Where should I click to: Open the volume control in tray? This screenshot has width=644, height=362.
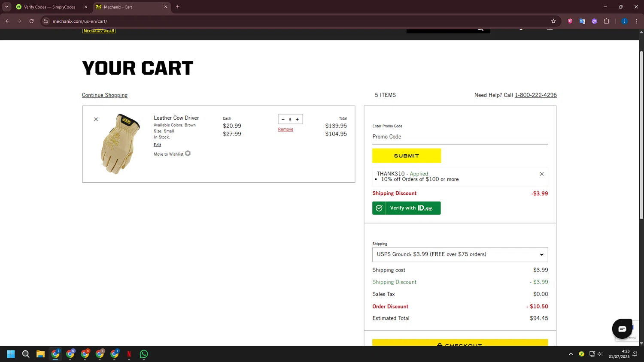(600, 354)
